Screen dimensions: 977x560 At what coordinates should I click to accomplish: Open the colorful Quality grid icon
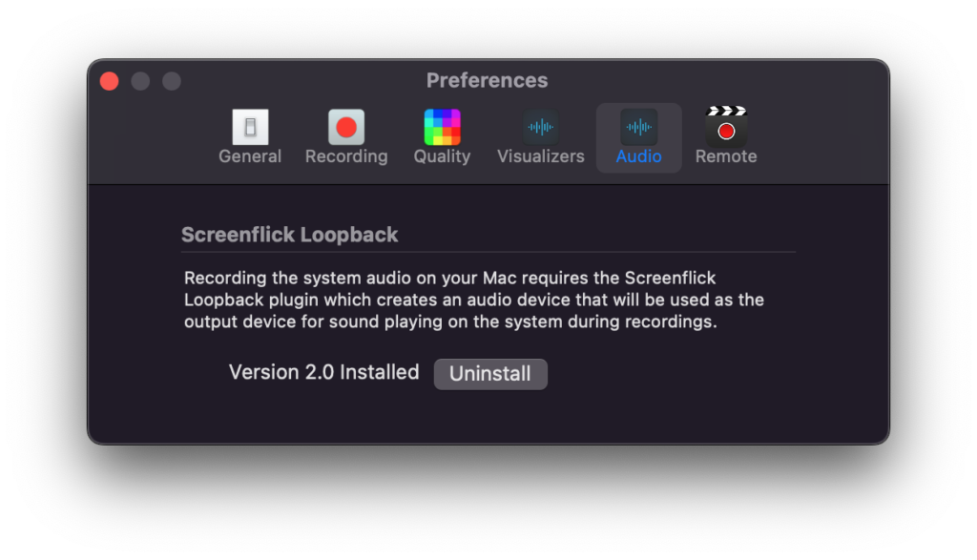point(442,127)
